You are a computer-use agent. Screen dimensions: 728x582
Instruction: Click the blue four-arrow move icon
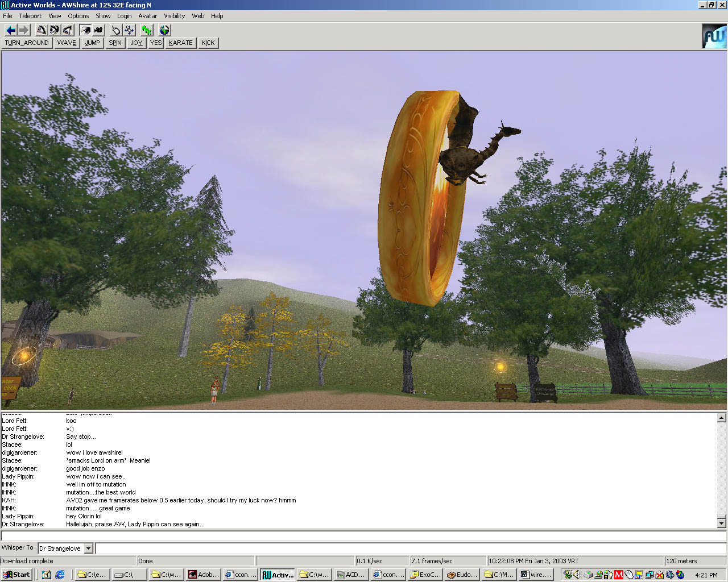pos(129,30)
